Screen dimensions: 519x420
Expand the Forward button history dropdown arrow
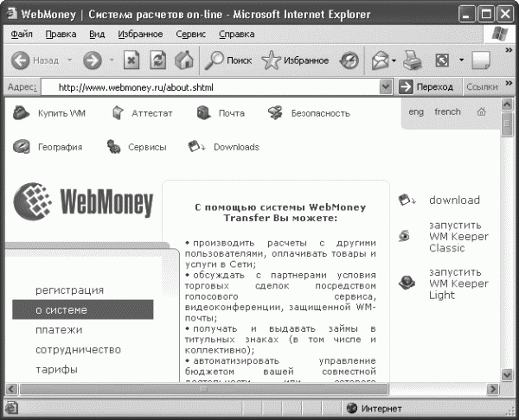pos(112,60)
